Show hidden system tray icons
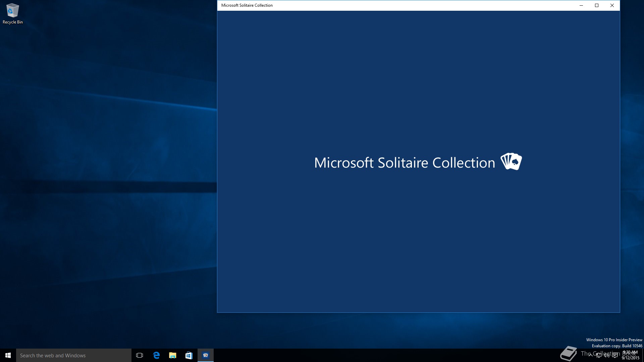 coord(590,355)
